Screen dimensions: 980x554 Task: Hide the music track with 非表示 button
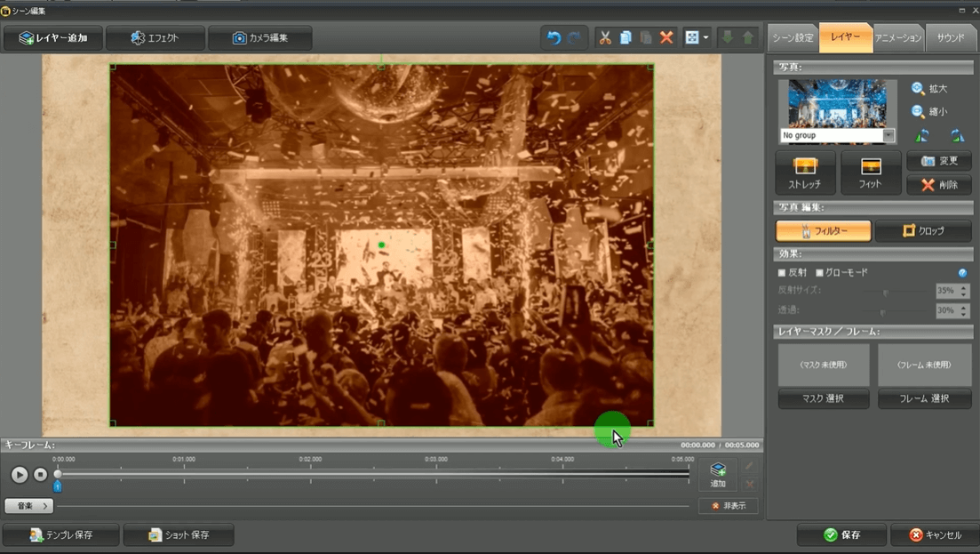728,506
